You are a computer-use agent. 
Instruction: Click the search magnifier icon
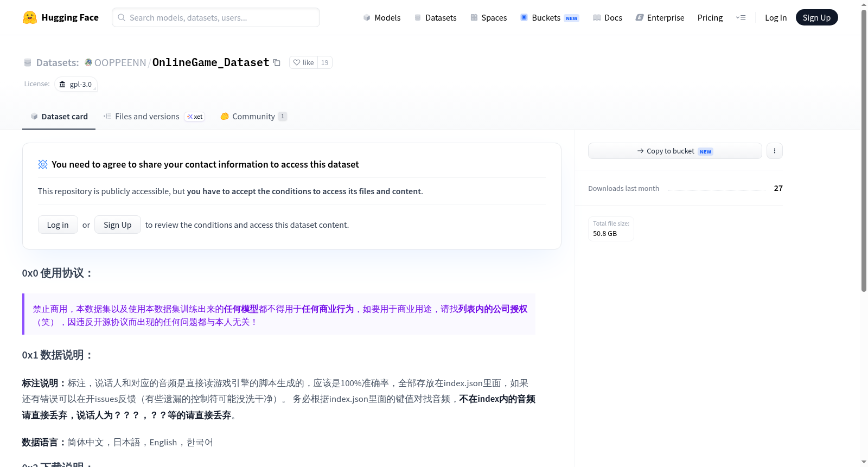coord(122,17)
